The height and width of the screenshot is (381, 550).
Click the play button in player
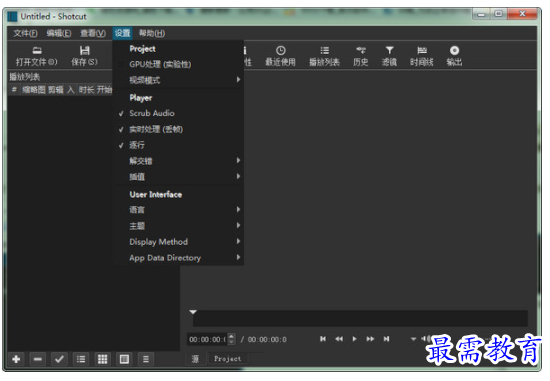[354, 339]
